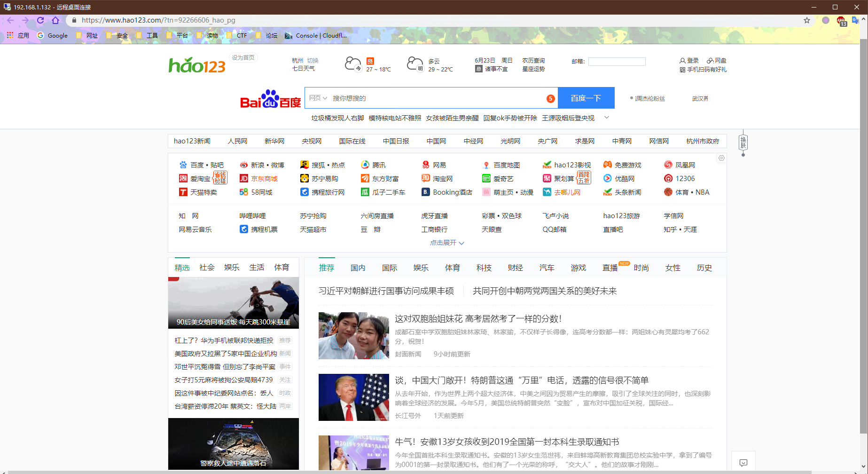This screenshot has height=474, width=868.
Task: Open the feedback chat icon
Action: 743,463
